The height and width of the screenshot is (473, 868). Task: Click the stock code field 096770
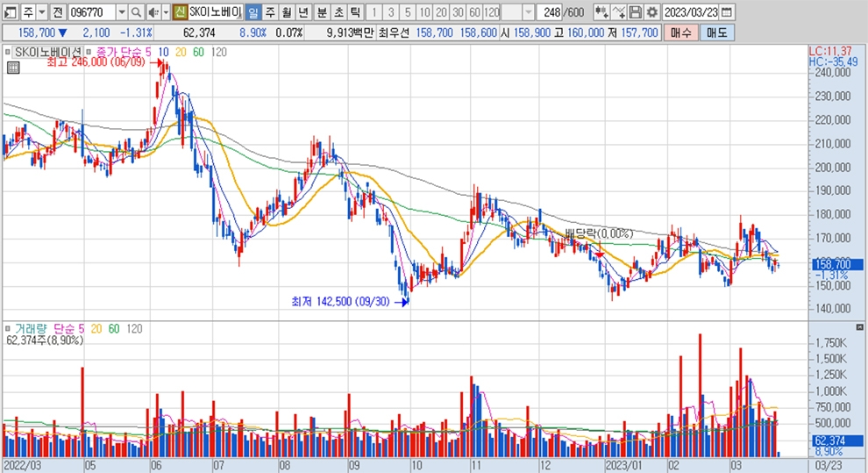click(92, 11)
